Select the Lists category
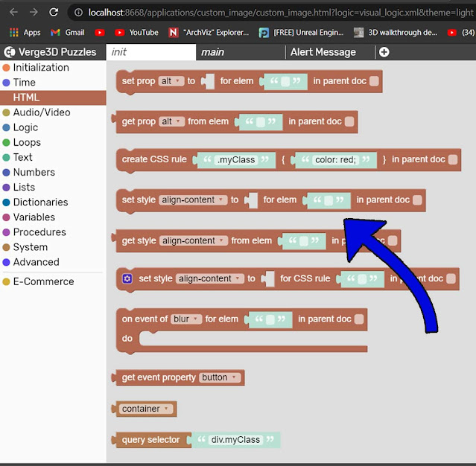Screen dimensions: 476x466 pyautogui.click(x=53, y=187)
